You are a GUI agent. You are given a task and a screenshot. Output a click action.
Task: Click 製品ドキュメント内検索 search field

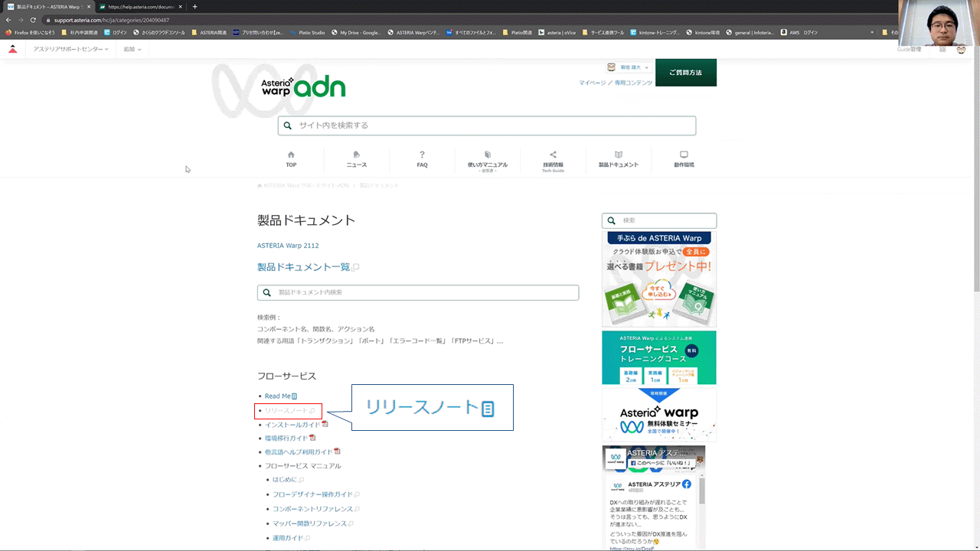click(418, 292)
